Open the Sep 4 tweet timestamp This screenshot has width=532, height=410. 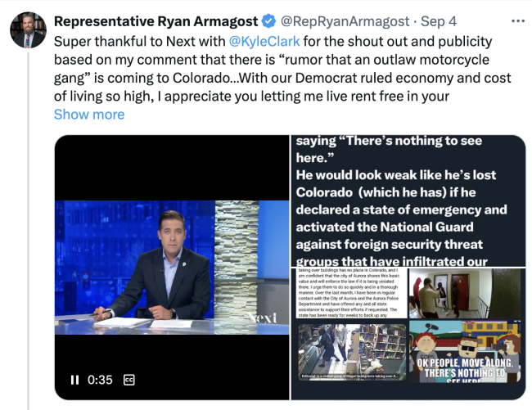point(439,21)
